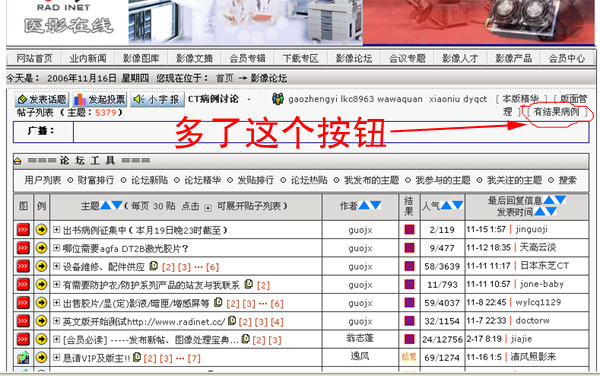The height and width of the screenshot is (376, 600).
Task: Click the moderators group icon beside gaozhengyi
Action: click(x=278, y=99)
